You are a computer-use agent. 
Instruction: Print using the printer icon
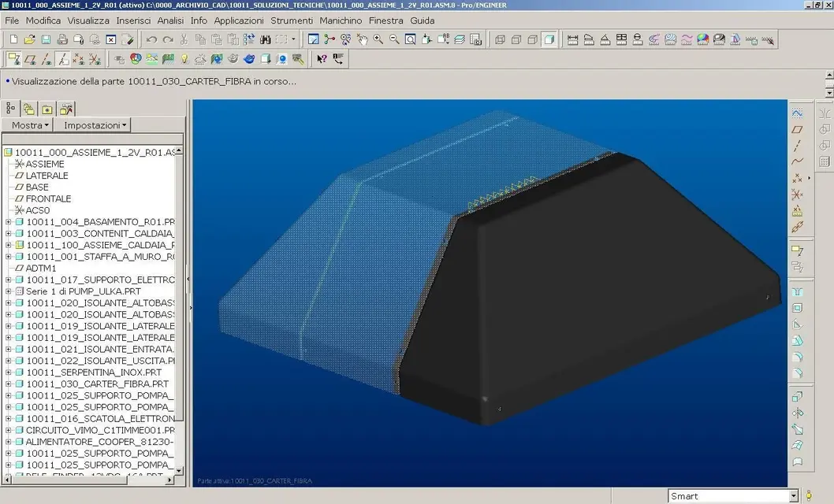click(x=62, y=39)
